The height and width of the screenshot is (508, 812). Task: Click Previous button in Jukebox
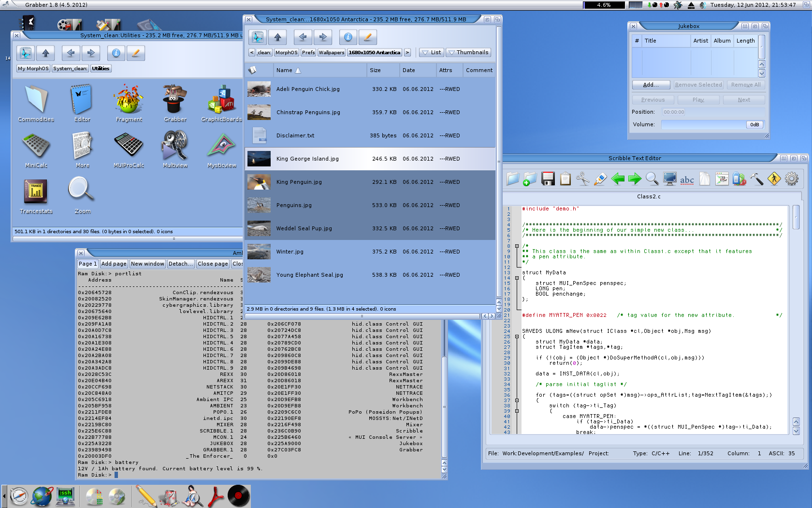coord(653,100)
